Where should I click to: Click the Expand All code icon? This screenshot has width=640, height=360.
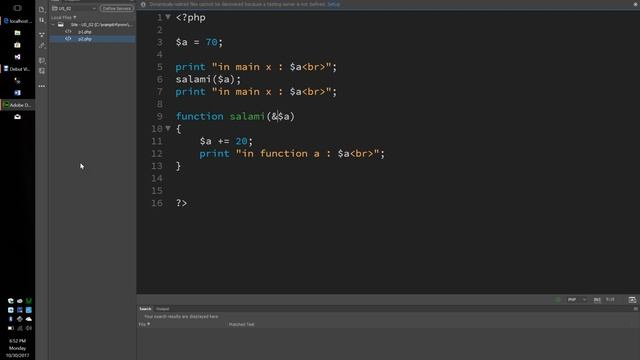(42, 35)
